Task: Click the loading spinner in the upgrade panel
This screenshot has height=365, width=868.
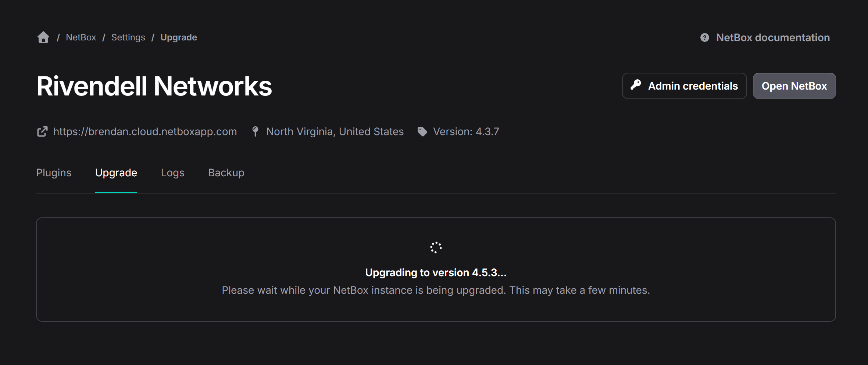Action: [436, 247]
